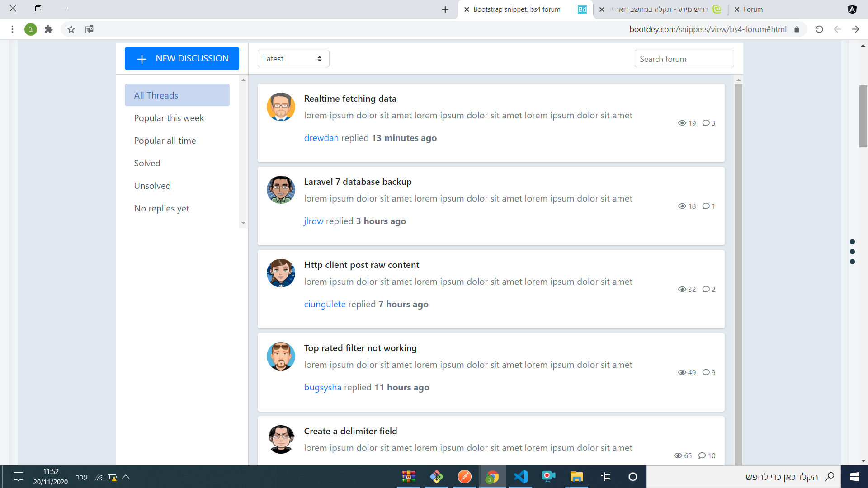Expand the system tray hidden icons chevron
Screen dimensions: 868x488
(126, 477)
